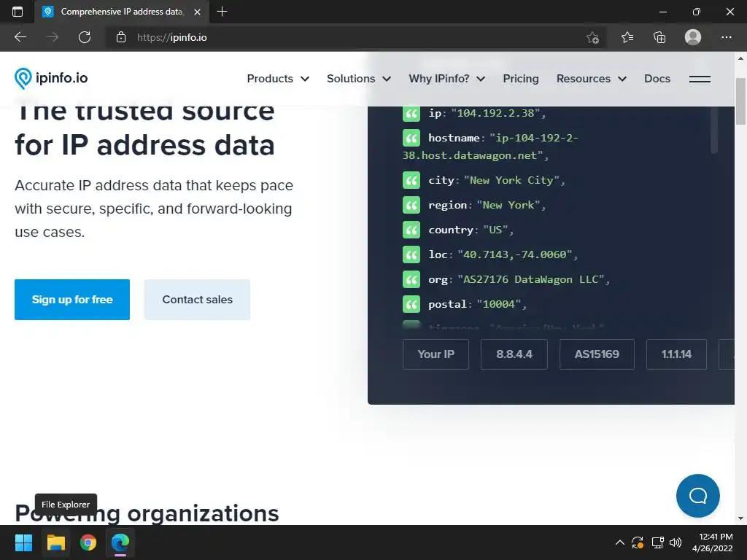Click the quote icon beside org field
Image resolution: width=747 pixels, height=560 pixels.
point(411,279)
